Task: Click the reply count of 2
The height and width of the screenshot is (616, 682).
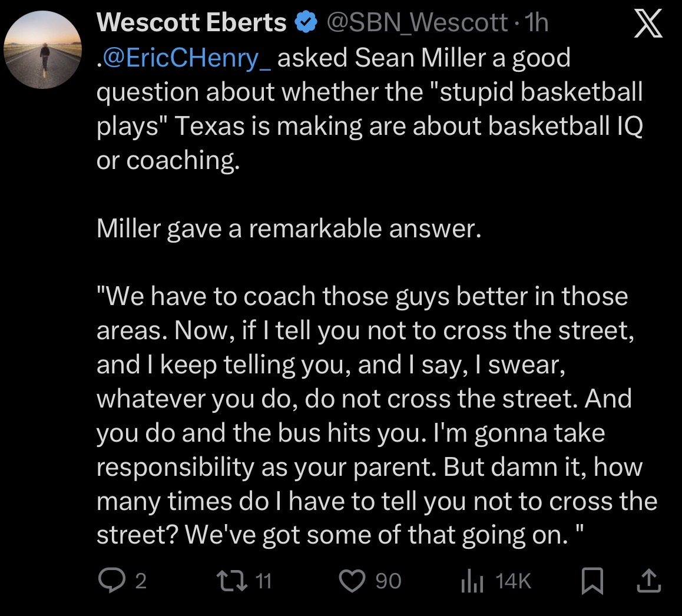Action: pos(140,582)
